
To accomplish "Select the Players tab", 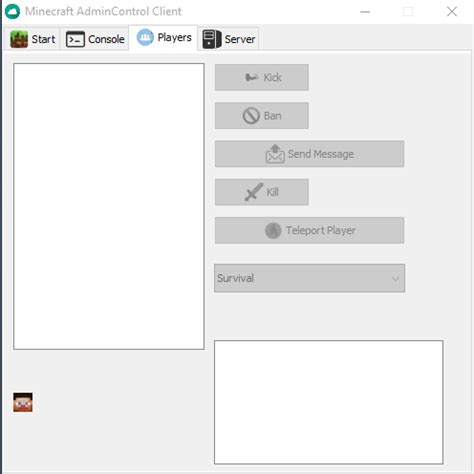I will 163,38.
